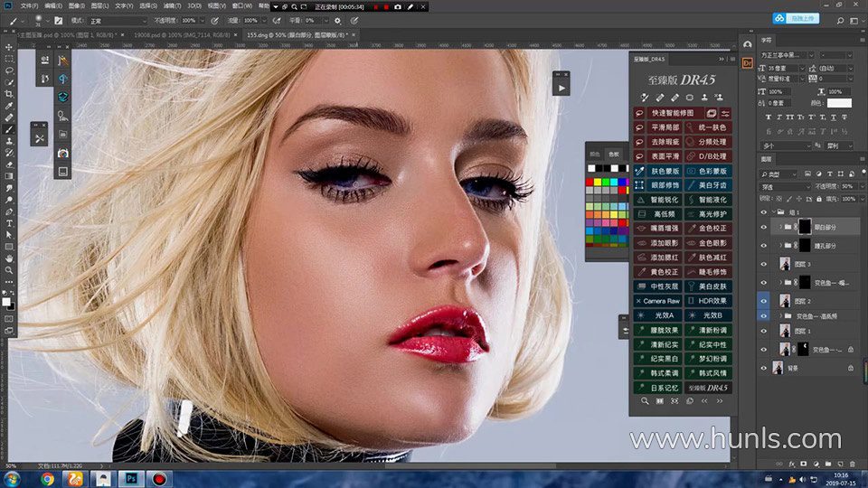This screenshot has width=868, height=488.
Task: Click the foreground color swatch in toolbox
Action: (6, 302)
